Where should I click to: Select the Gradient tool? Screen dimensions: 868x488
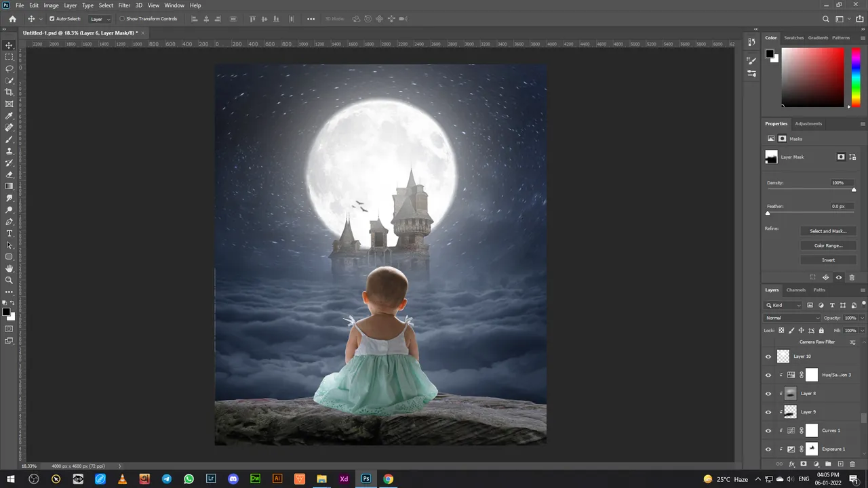coord(9,186)
